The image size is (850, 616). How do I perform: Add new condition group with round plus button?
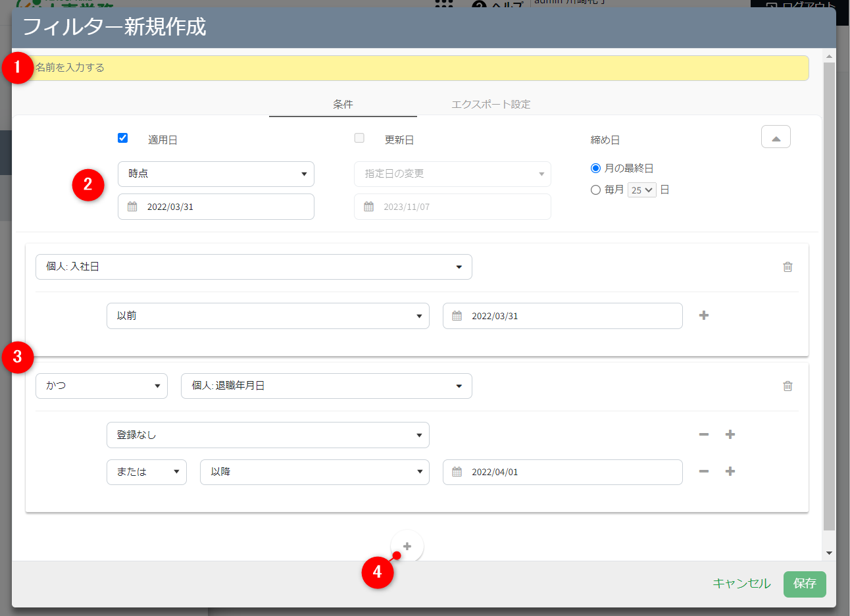click(407, 546)
